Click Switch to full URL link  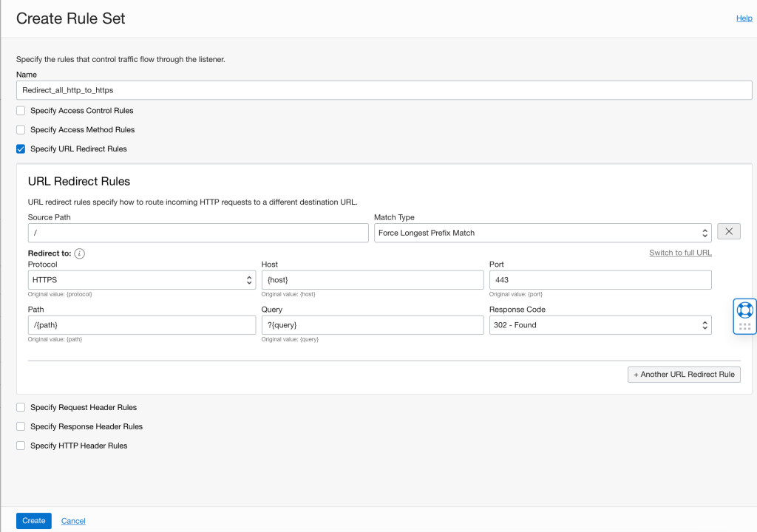(x=680, y=253)
